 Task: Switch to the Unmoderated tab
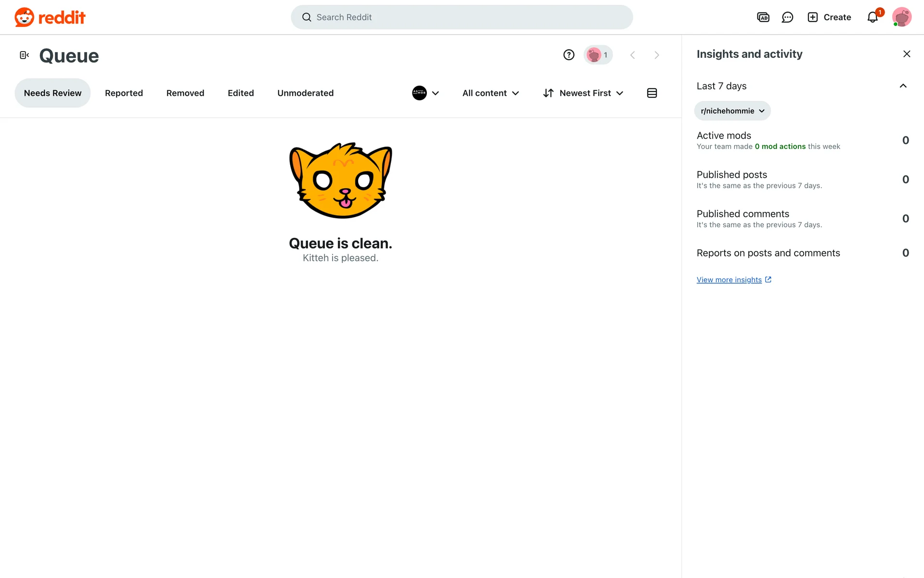305,93
